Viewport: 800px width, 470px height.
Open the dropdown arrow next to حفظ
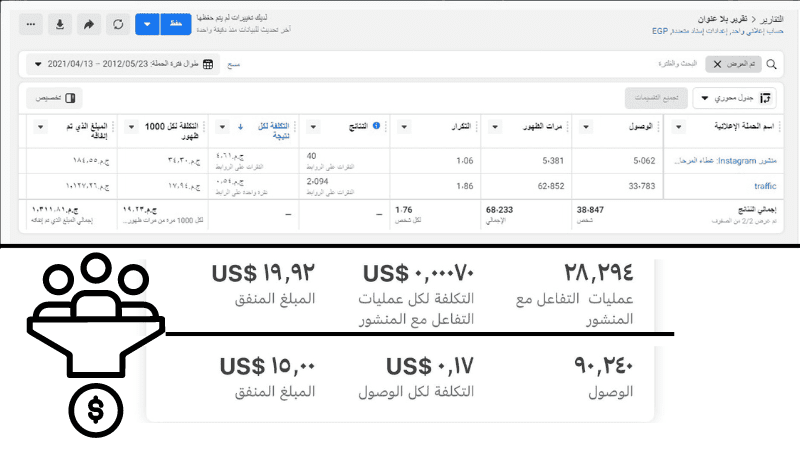pos(147,24)
